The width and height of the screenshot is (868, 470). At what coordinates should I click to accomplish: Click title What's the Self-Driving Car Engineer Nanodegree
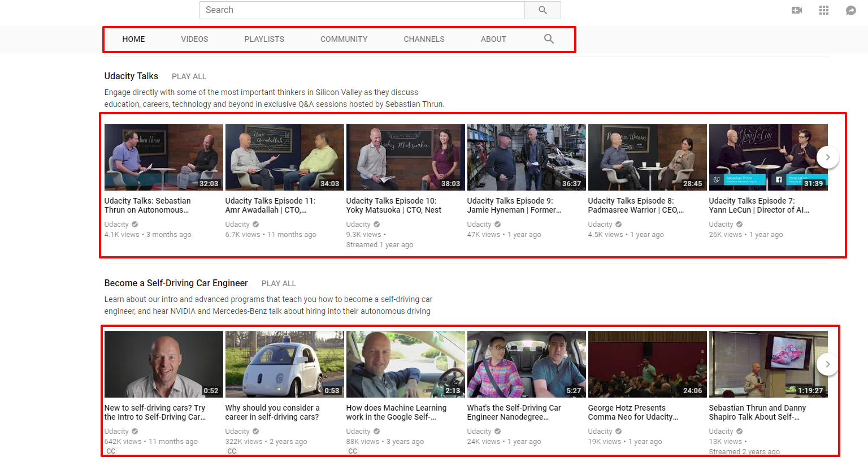click(x=514, y=412)
